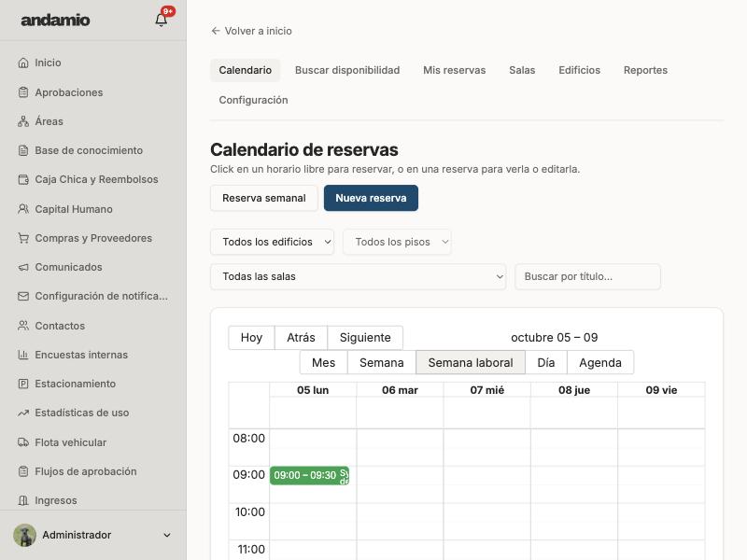This screenshot has height=560, width=747.
Task: Click the back arrow beside Volver a inicio
Action: (x=216, y=31)
